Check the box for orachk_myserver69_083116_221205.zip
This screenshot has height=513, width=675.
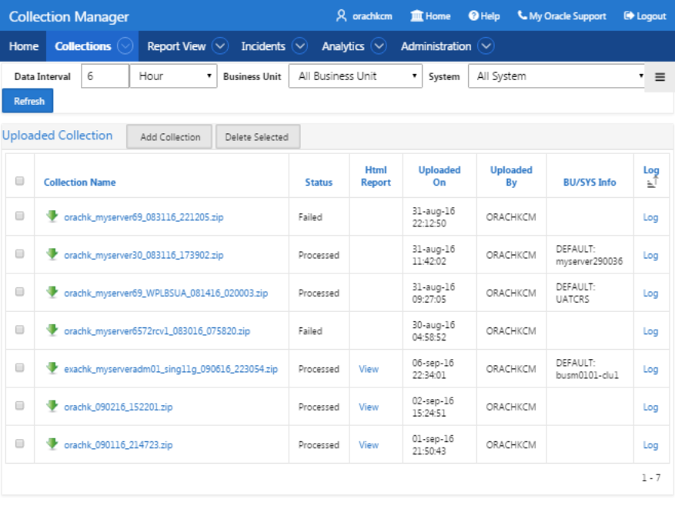(x=19, y=216)
